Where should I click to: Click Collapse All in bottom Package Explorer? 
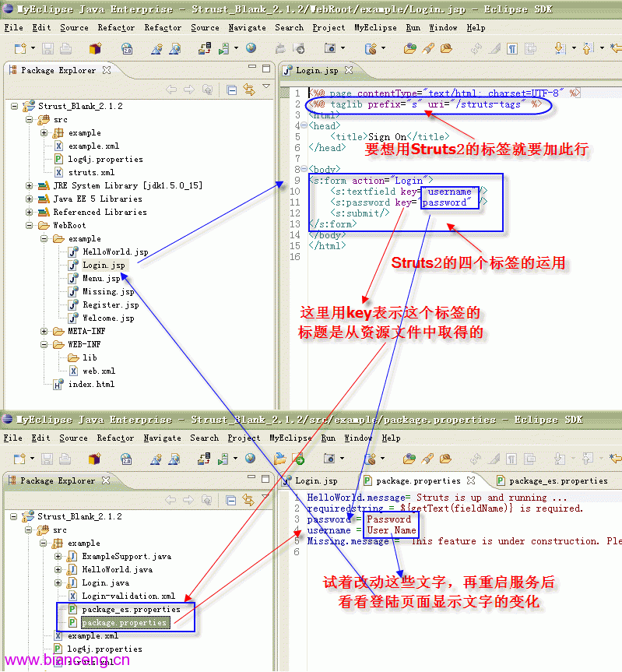[231, 500]
